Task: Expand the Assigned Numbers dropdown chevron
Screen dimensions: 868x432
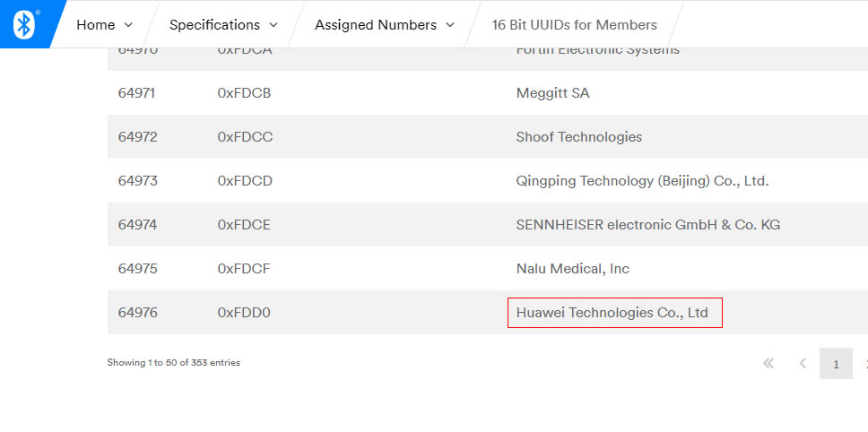Action: point(450,25)
